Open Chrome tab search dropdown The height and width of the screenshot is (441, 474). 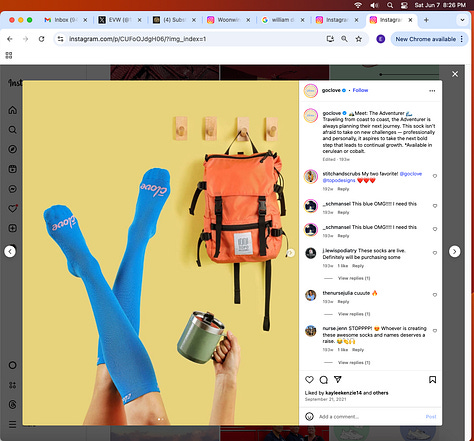pyautogui.click(x=462, y=20)
